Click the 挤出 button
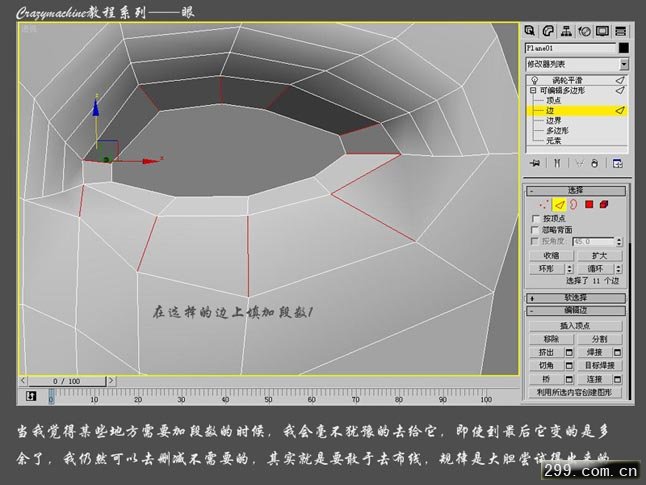Screen dimensions: 646x485 pyautogui.click(x=547, y=353)
